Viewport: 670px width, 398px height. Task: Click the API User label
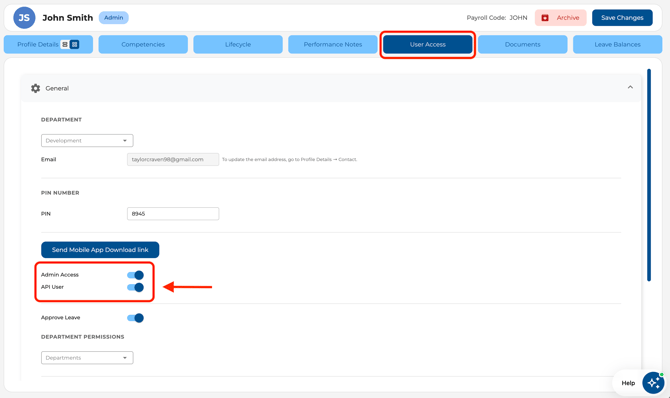click(x=52, y=287)
